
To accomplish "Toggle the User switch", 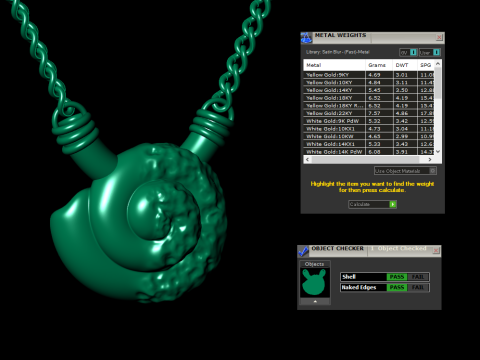I will [436, 52].
